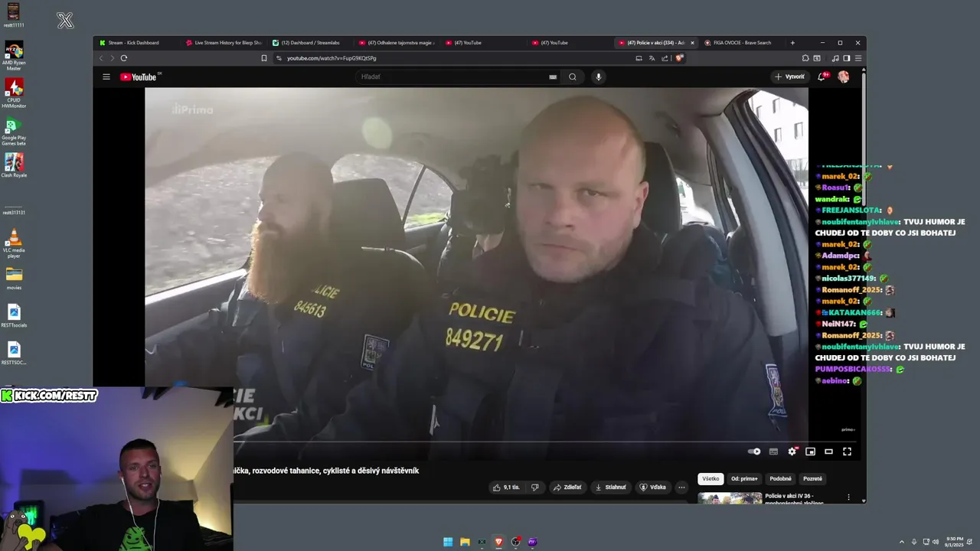Open the YouTube account avatar menu
This screenshot has height=551, width=980.
843,77
